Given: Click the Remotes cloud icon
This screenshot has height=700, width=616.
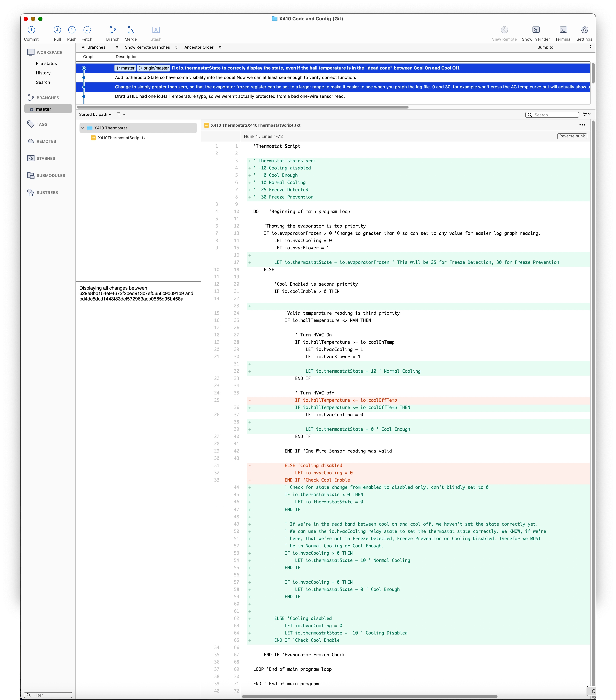Looking at the screenshot, I should (31, 141).
